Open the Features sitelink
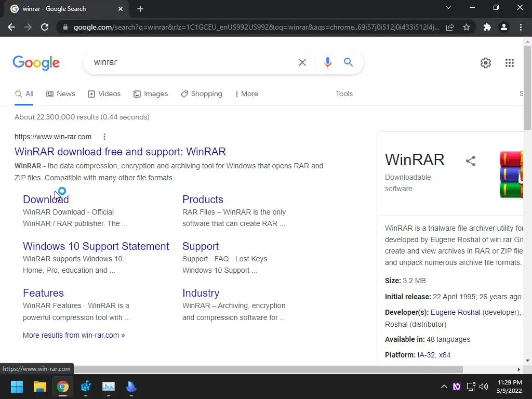The width and height of the screenshot is (532, 399). pyautogui.click(x=43, y=293)
